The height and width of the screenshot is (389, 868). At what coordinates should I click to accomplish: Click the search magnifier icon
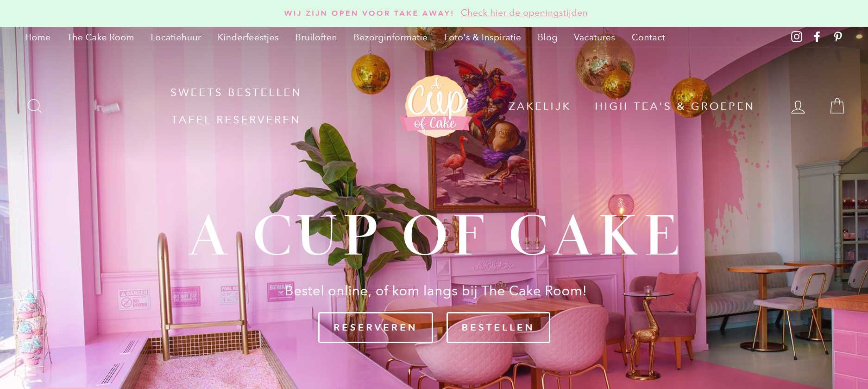pos(35,106)
